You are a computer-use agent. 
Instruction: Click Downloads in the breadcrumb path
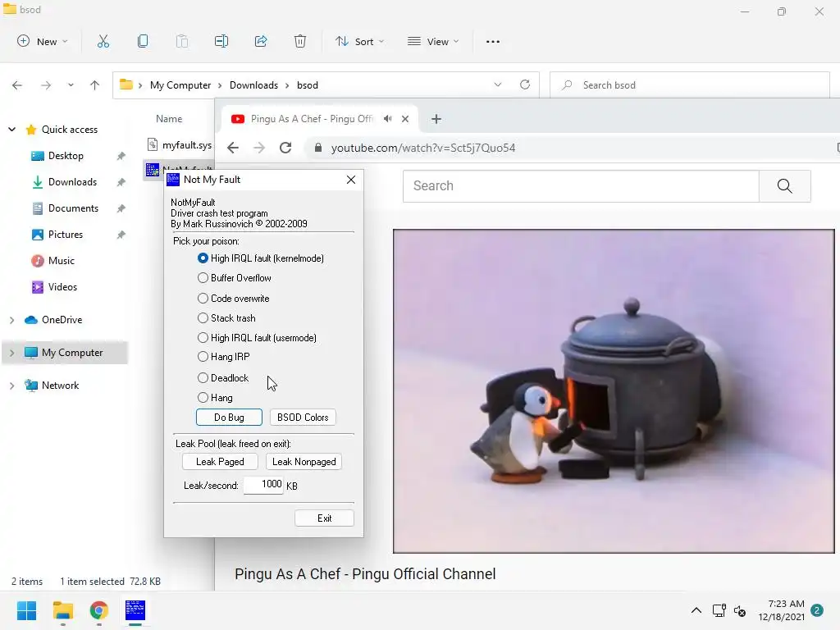point(254,85)
